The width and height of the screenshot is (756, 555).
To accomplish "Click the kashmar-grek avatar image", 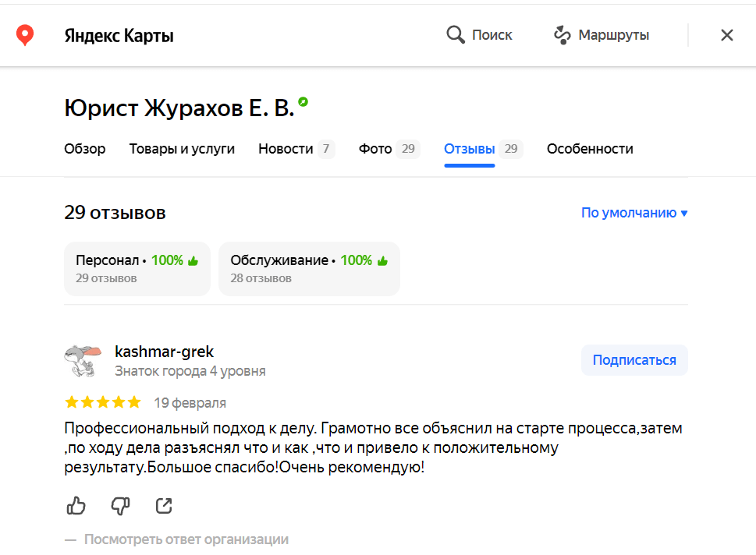I will 83,360.
